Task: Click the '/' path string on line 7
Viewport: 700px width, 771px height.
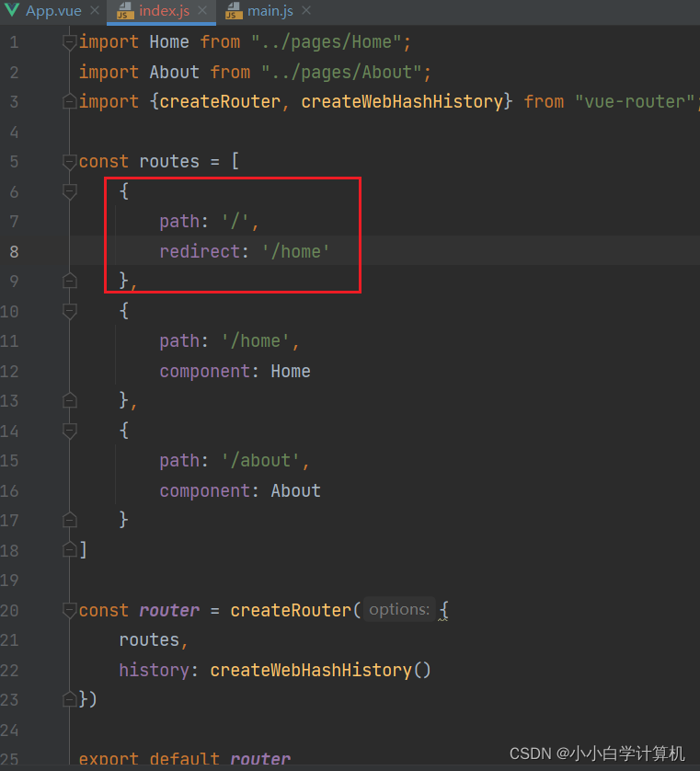Action: point(235,221)
